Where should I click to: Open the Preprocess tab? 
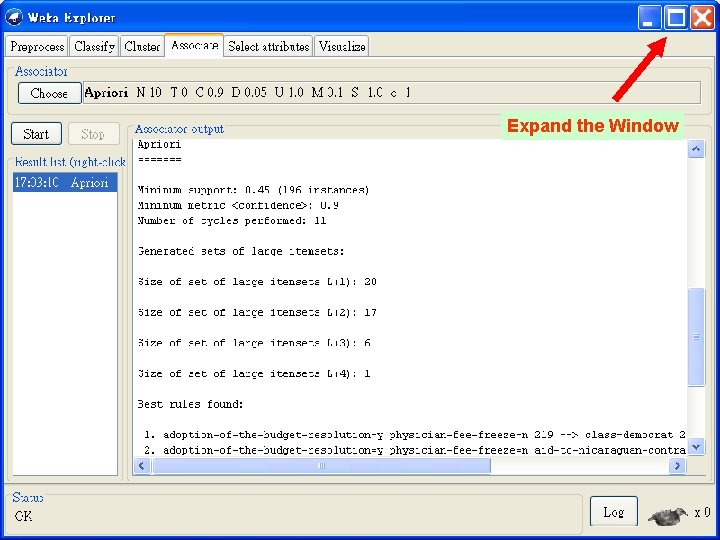pos(37,46)
